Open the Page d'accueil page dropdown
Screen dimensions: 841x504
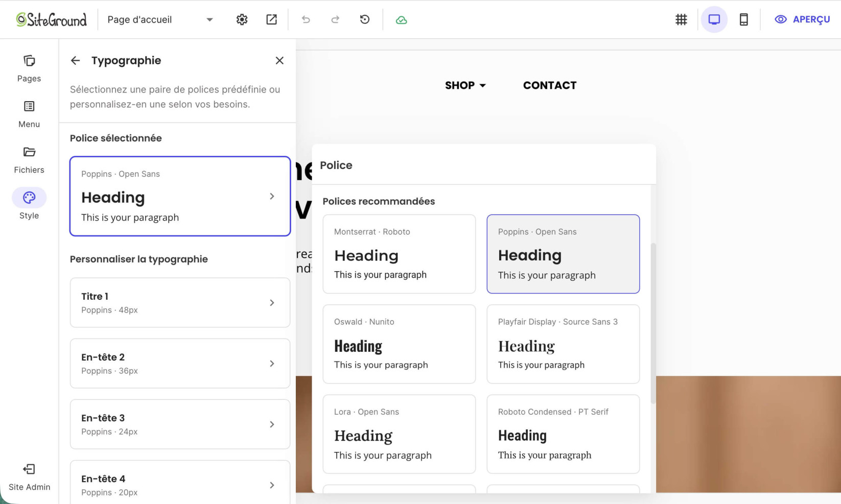160,19
